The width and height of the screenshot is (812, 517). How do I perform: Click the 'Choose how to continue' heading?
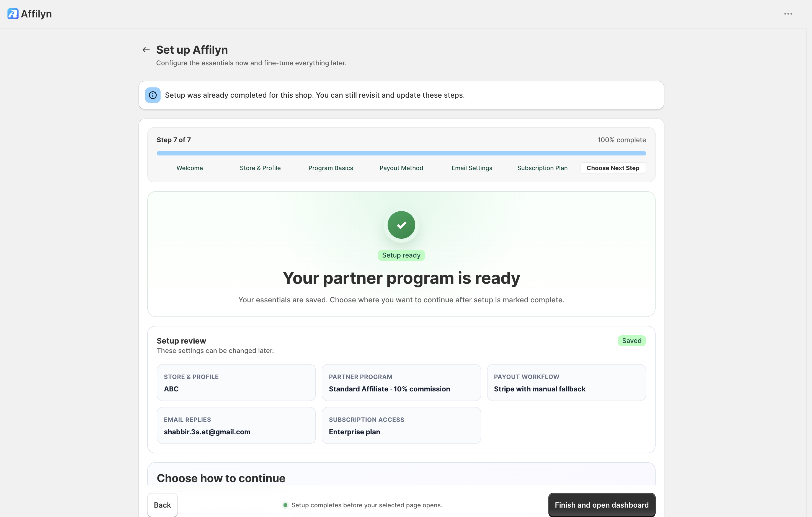[x=221, y=478]
